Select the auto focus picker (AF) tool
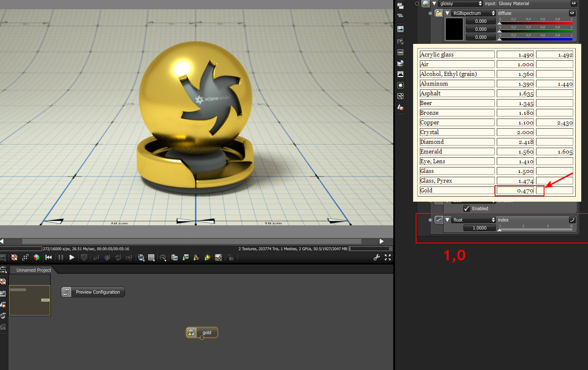 point(96,257)
